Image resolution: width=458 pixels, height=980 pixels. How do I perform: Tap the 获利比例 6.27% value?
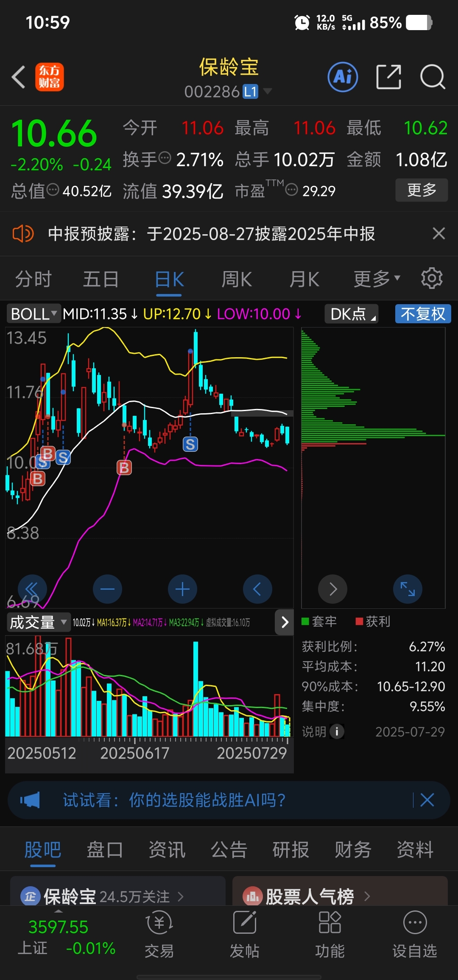427,647
